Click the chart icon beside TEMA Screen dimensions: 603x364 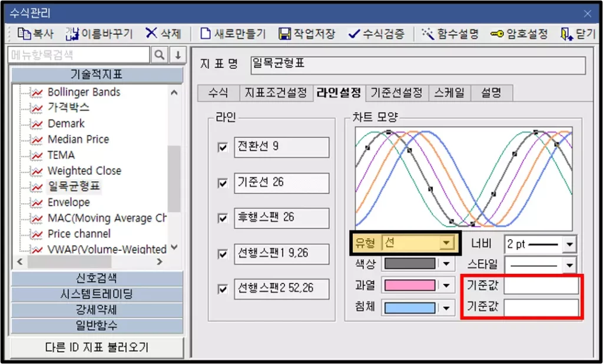[37, 155]
